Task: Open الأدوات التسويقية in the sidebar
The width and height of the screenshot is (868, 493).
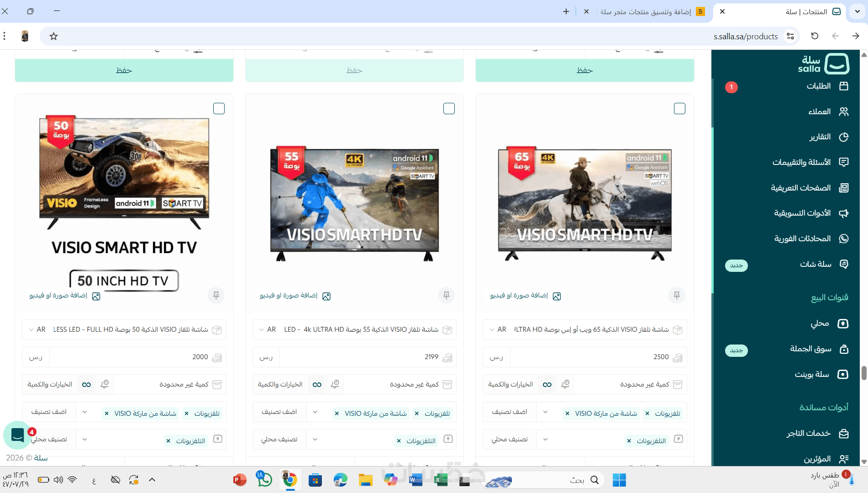Action: [x=802, y=213]
